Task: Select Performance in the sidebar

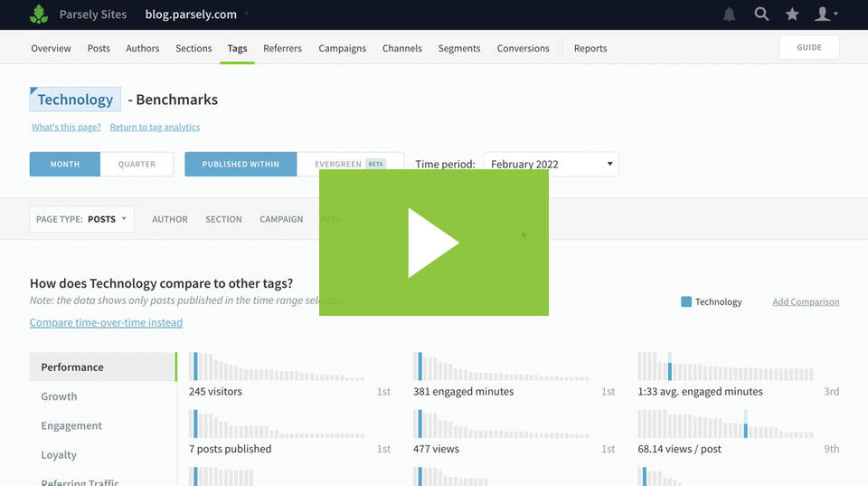Action: [x=103, y=367]
